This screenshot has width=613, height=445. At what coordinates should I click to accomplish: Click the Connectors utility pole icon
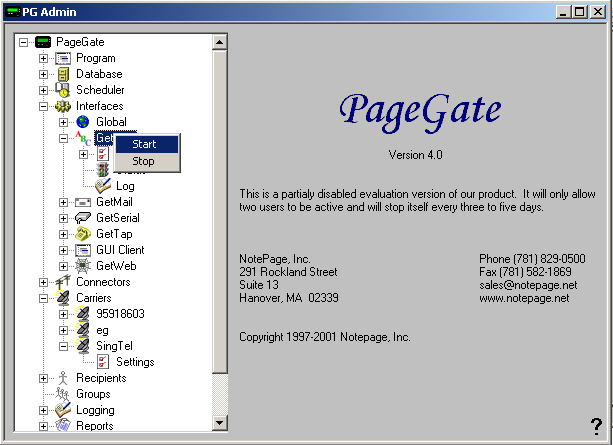click(63, 282)
